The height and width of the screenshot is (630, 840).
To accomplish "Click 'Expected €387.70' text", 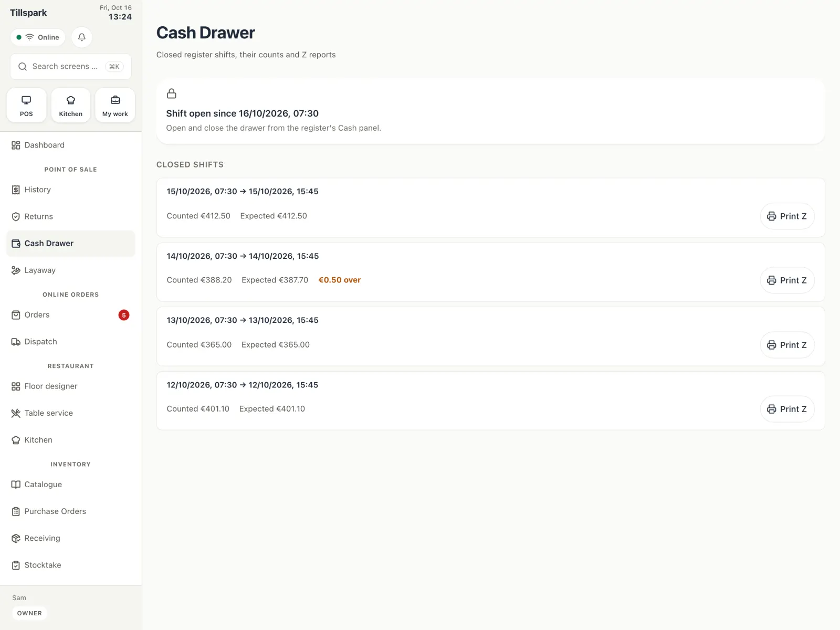I will (x=275, y=280).
